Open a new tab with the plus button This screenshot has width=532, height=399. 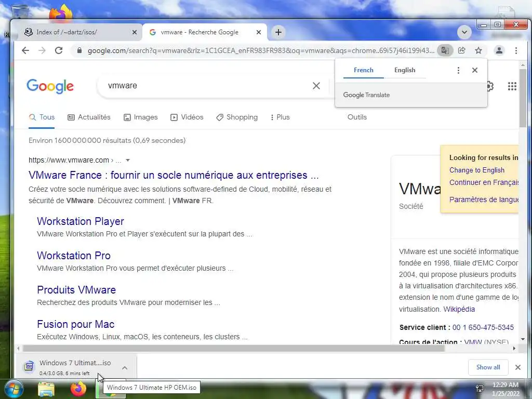(278, 32)
